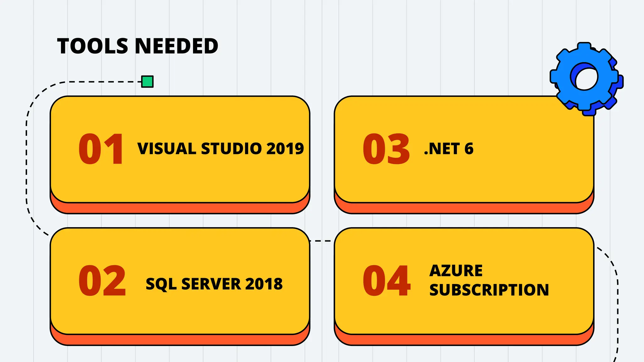Select the Visual Studio 2019 card
Screen dimensions: 644x362
point(180,155)
